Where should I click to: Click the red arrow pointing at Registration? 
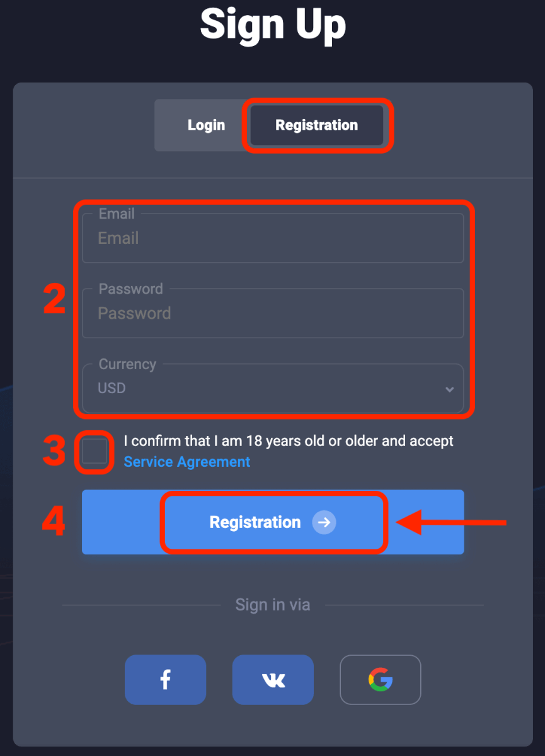450,522
